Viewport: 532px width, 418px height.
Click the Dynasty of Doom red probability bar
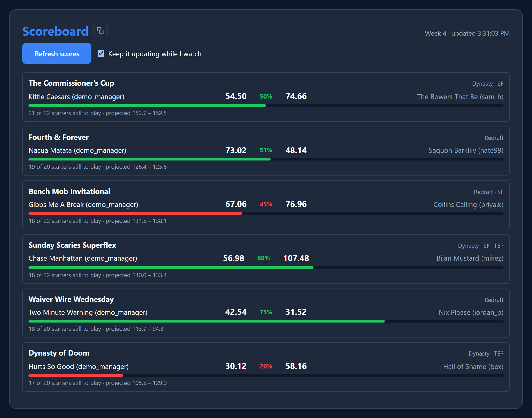76,375
